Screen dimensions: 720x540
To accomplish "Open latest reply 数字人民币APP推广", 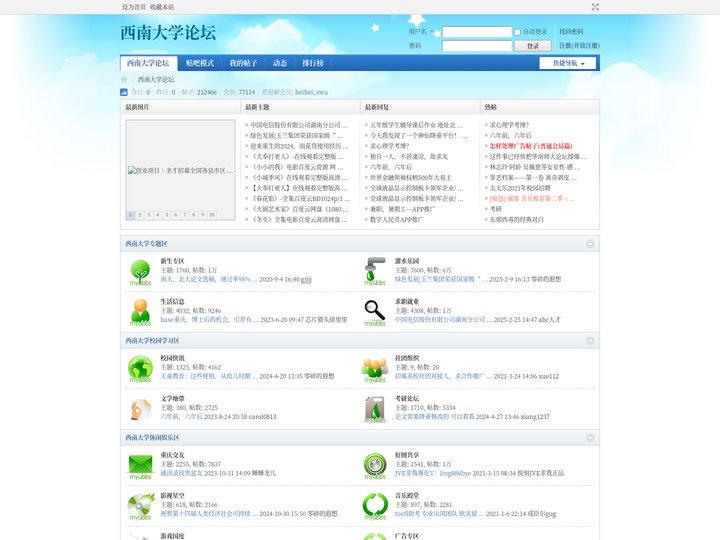I will pos(397,220).
